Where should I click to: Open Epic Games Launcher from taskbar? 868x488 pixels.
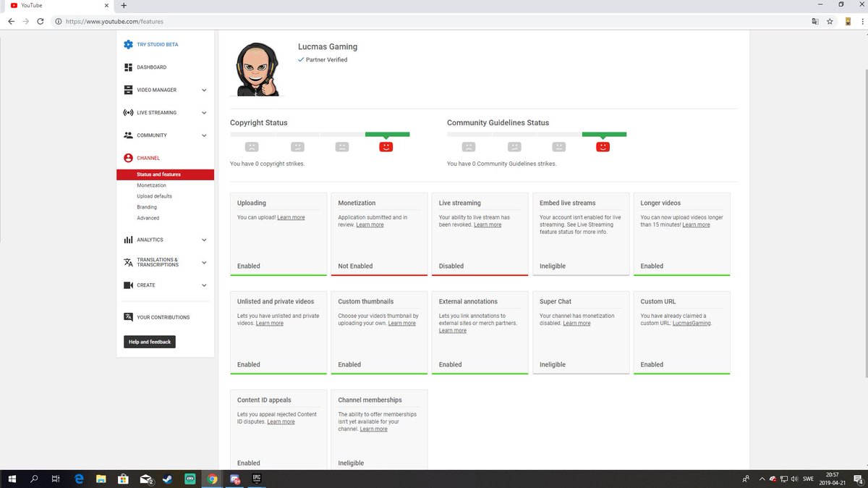click(x=256, y=479)
